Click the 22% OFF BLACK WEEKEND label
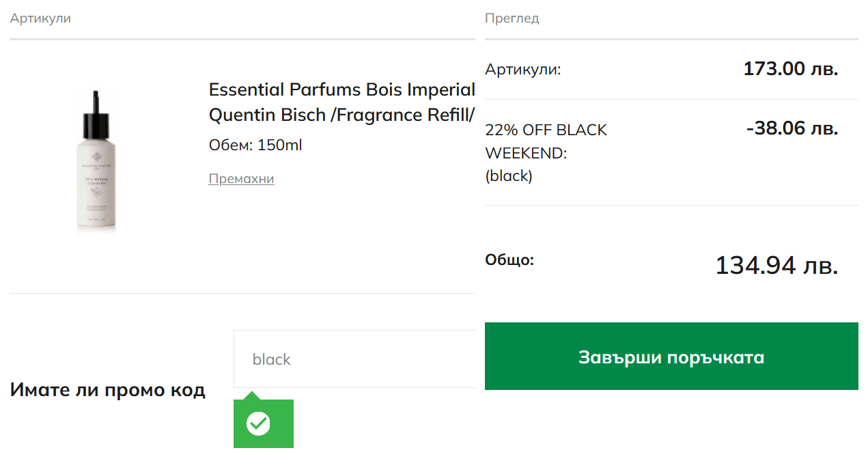 [x=546, y=141]
